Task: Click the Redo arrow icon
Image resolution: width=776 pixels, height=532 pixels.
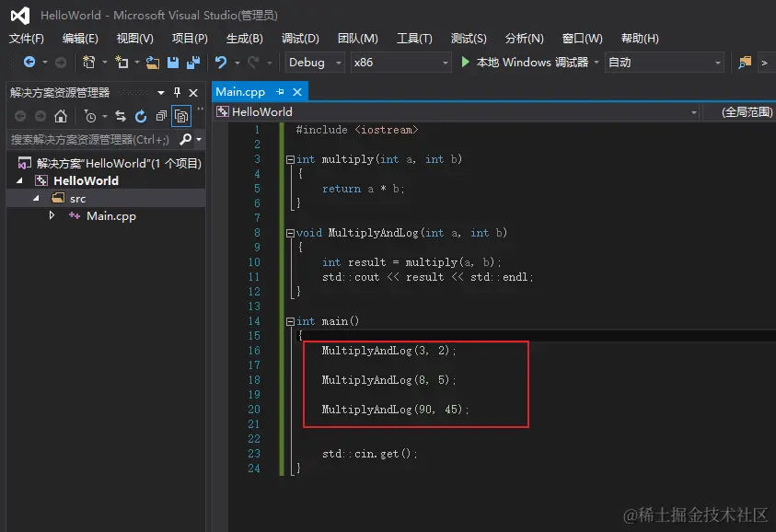Action: coord(253,63)
